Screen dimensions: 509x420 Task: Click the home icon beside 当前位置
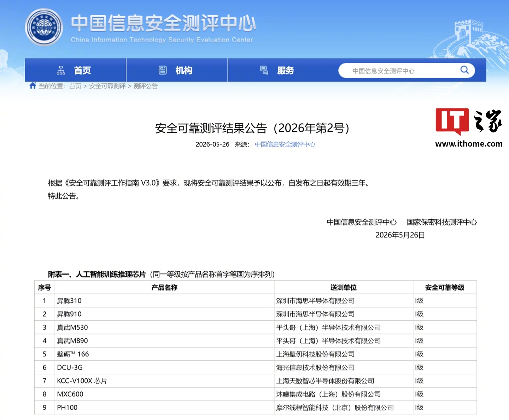tap(33, 85)
